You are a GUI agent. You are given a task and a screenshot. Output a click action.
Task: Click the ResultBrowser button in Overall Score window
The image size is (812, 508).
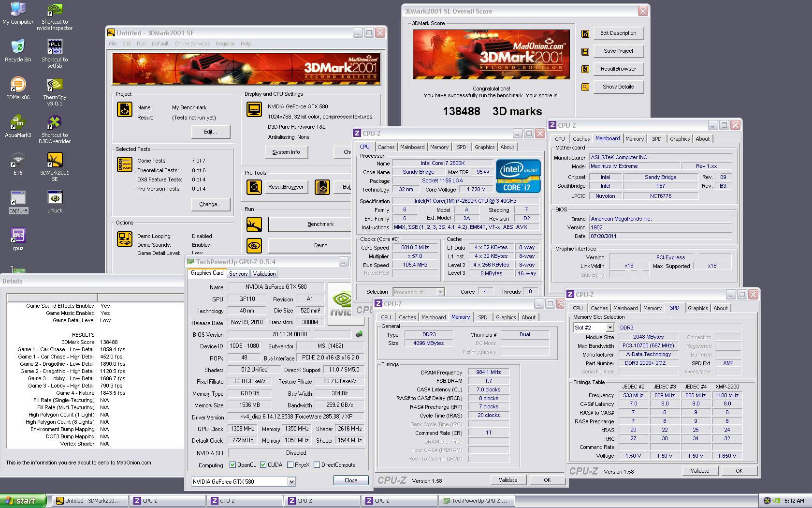click(618, 69)
